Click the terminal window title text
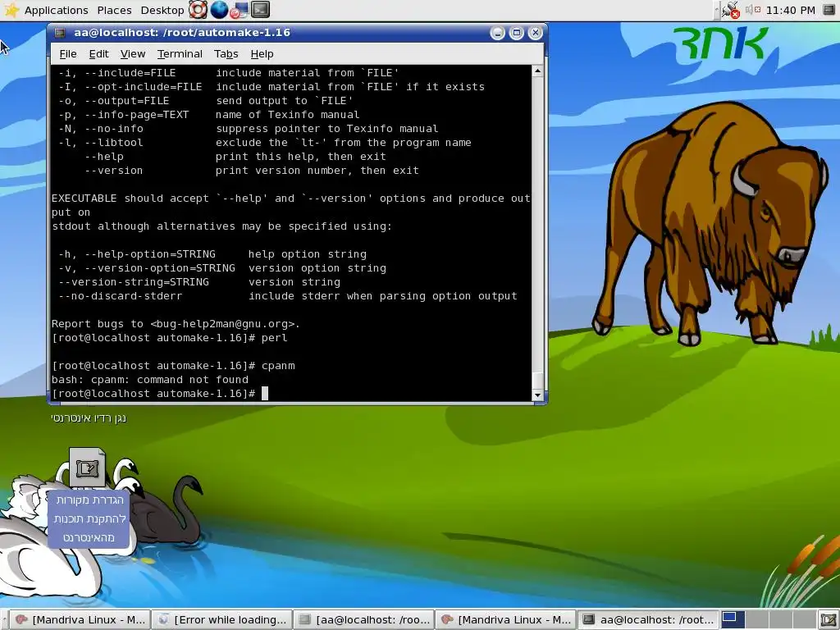This screenshot has height=630, width=840. tap(182, 33)
